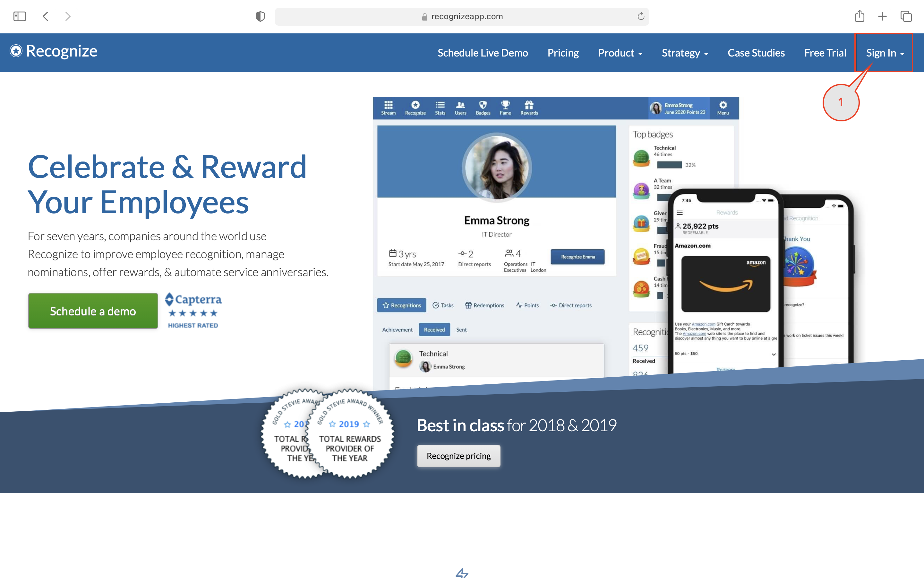Open Schedule Live Demo in navigation

[483, 53]
